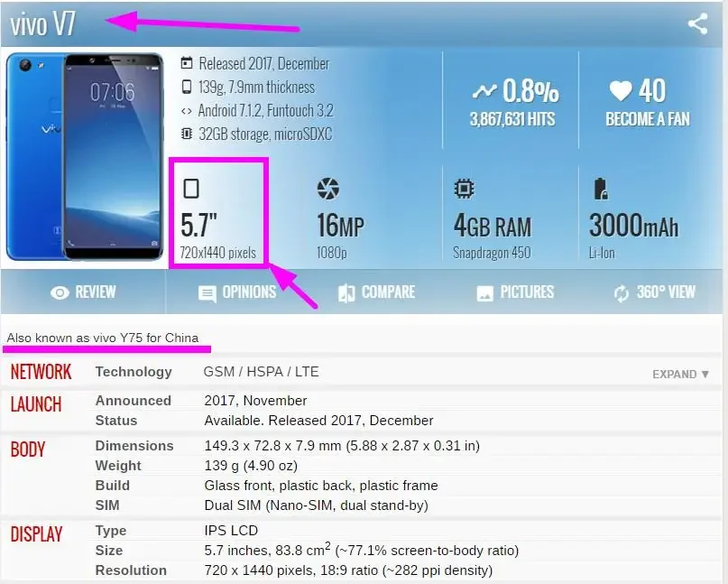728x584 pixels.
Task: Click the calendar release date icon
Action: (x=187, y=62)
